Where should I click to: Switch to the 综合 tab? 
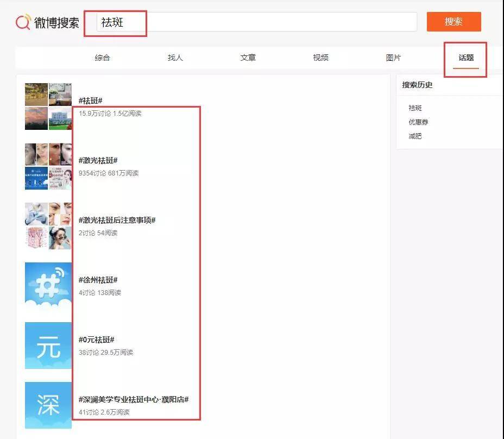[x=103, y=58]
